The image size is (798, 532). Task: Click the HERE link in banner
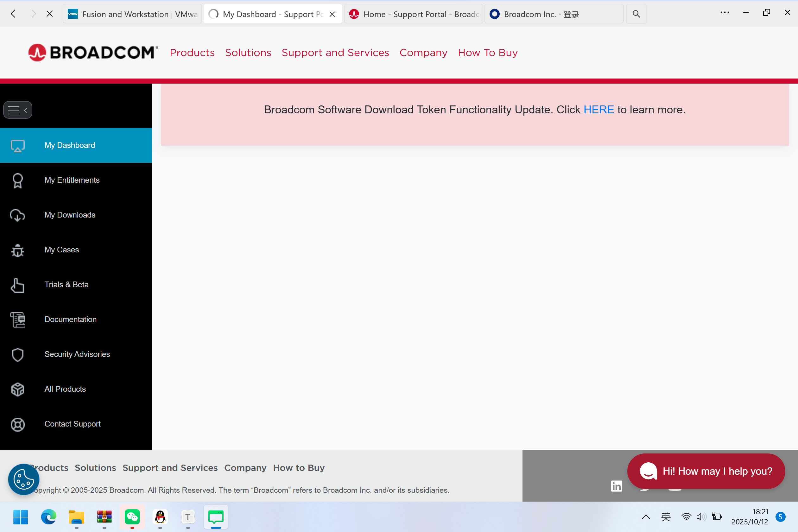coord(598,110)
